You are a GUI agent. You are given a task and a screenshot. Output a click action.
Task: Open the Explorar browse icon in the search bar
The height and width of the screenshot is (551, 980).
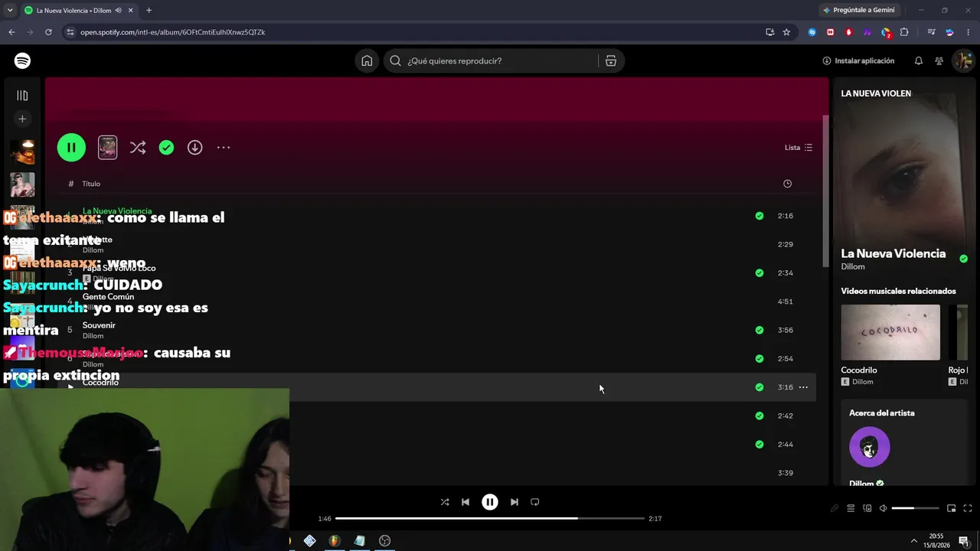tap(611, 60)
